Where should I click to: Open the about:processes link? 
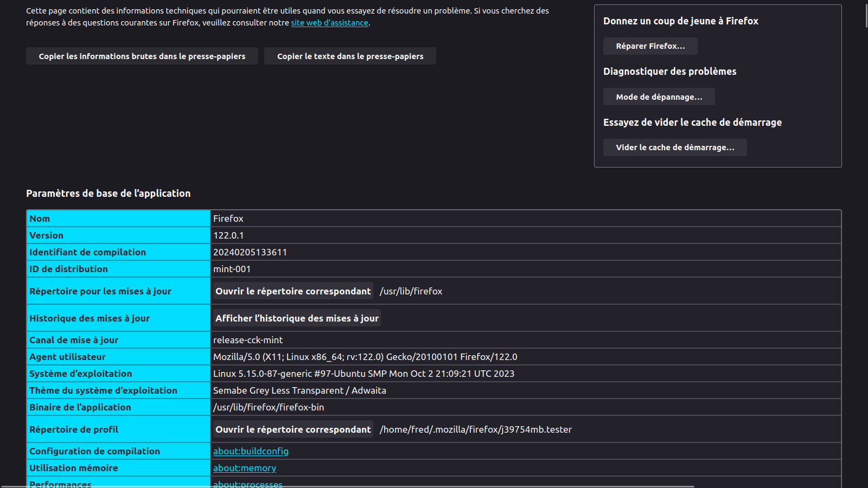pos(248,484)
